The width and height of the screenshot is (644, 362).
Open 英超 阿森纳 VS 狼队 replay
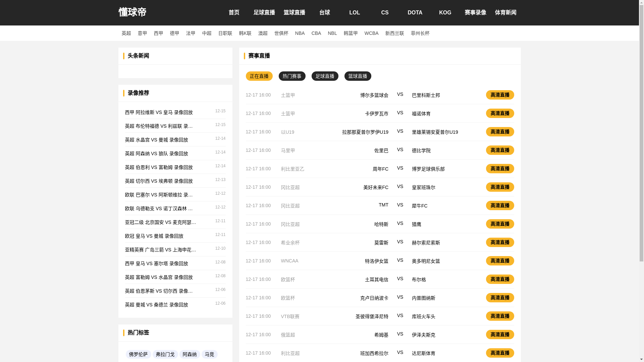(x=156, y=154)
